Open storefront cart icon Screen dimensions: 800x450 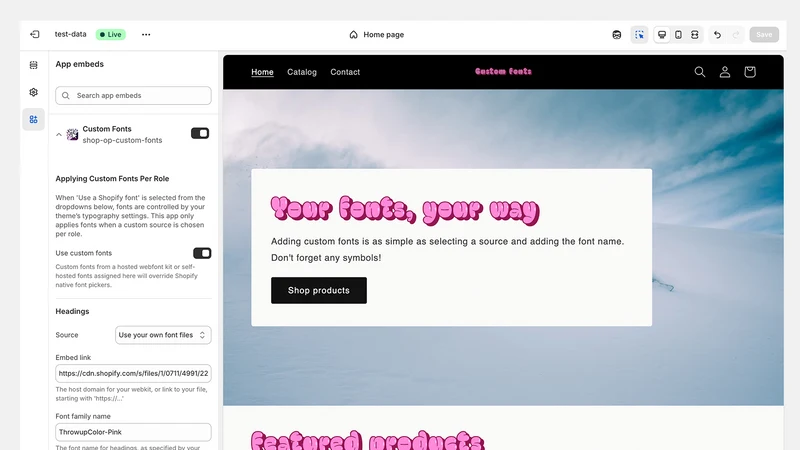tap(749, 72)
